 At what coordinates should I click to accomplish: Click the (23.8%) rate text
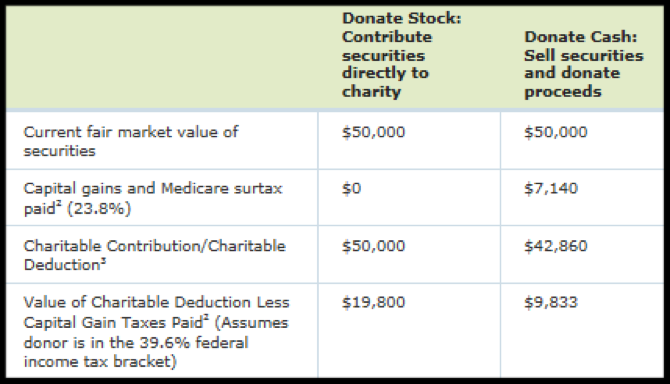[x=99, y=209]
